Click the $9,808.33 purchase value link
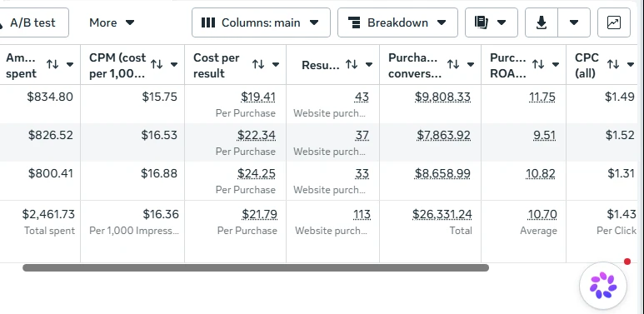 (442, 97)
